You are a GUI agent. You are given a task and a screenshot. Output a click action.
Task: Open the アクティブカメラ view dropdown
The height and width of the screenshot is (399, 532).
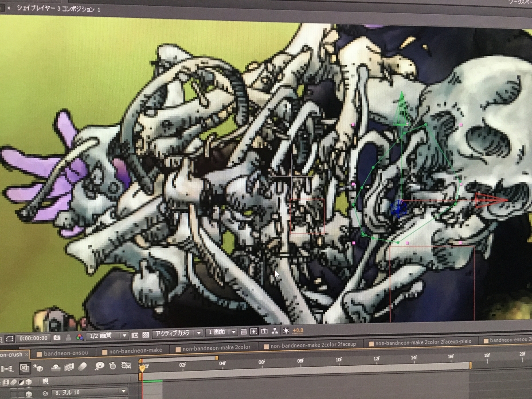coord(177,333)
